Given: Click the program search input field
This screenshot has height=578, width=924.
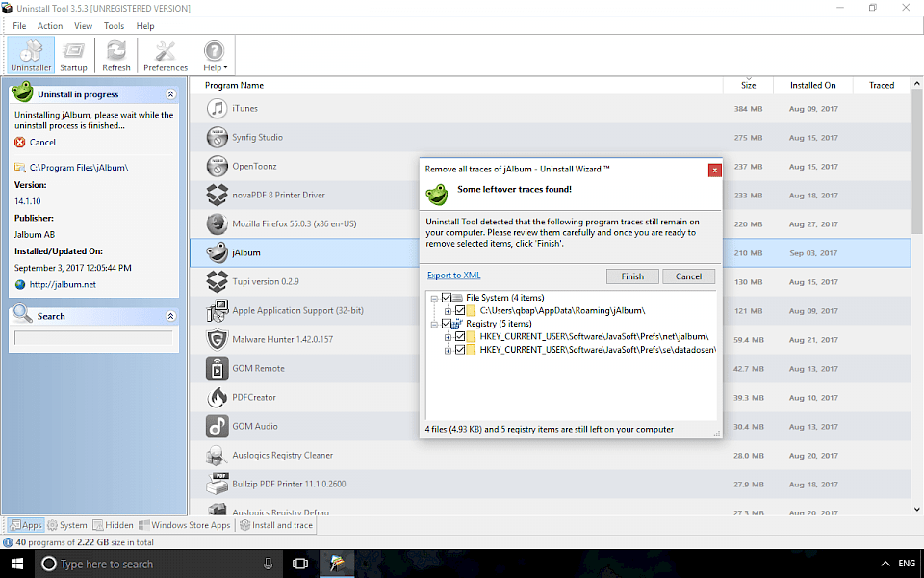Looking at the screenshot, I should [x=93, y=338].
